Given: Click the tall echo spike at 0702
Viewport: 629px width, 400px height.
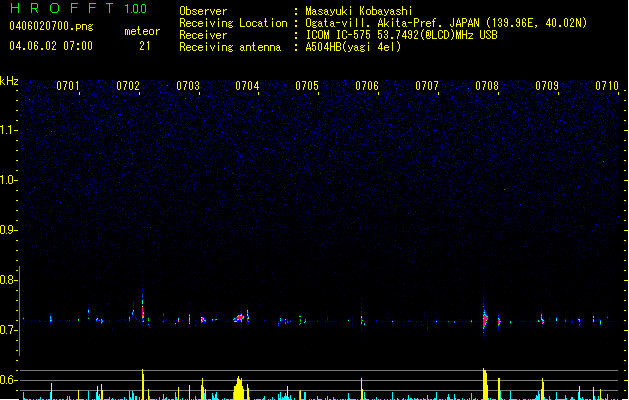Looking at the screenshot, I should click(142, 309).
